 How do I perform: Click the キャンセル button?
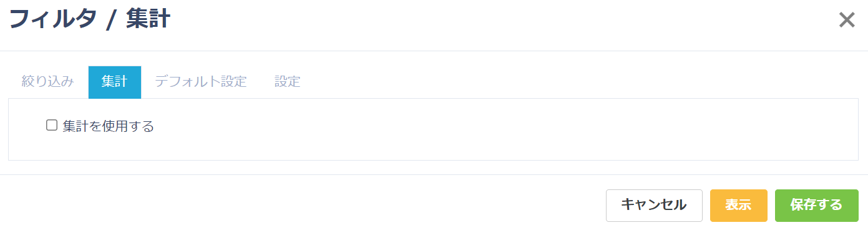coord(654,205)
